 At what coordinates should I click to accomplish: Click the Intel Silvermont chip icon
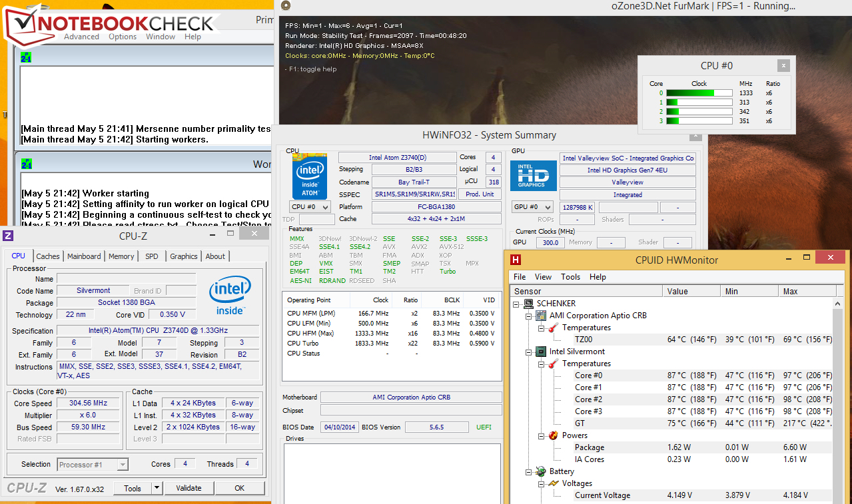(x=542, y=352)
